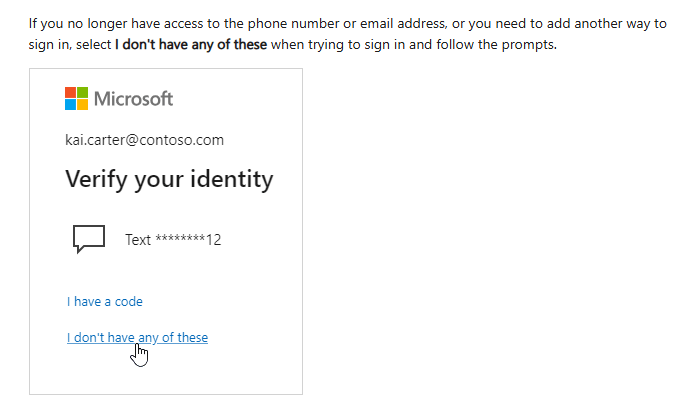This screenshot has width=683, height=416.
Task: Click the yellow square of Microsoft logo
Action: [x=82, y=104]
